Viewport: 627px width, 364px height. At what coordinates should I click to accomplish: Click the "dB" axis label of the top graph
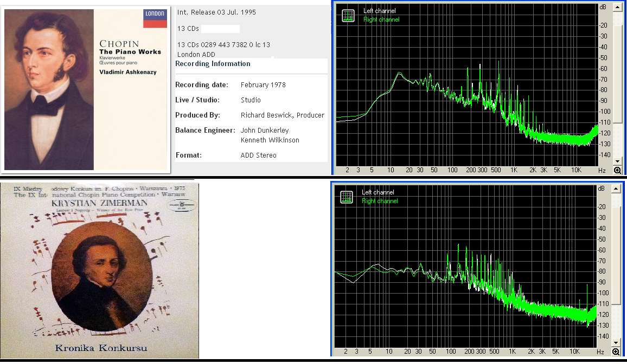click(603, 7)
